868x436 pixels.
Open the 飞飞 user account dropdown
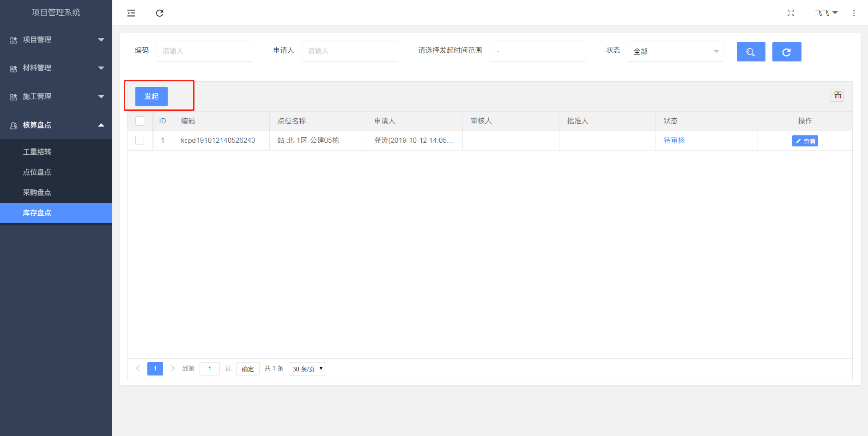click(x=826, y=13)
